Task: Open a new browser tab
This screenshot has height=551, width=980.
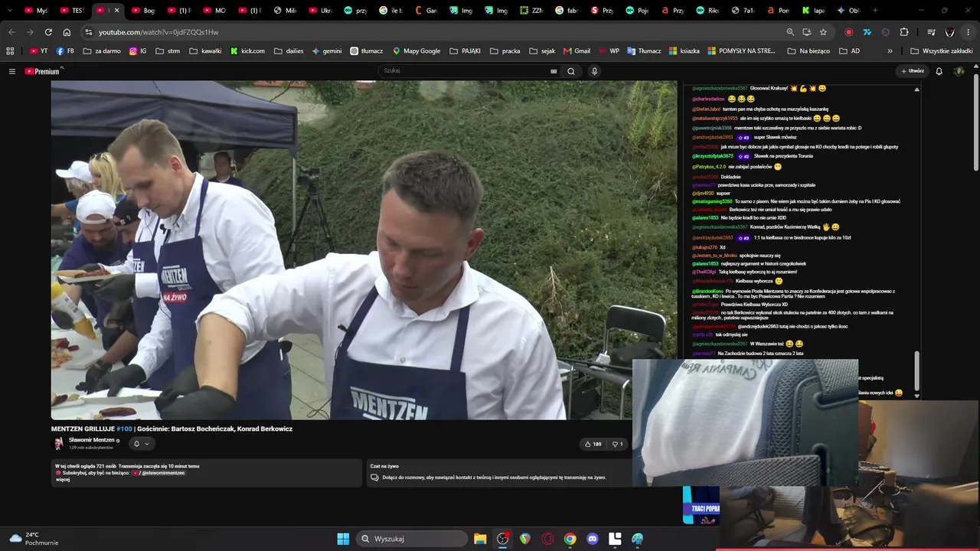Action: click(875, 11)
